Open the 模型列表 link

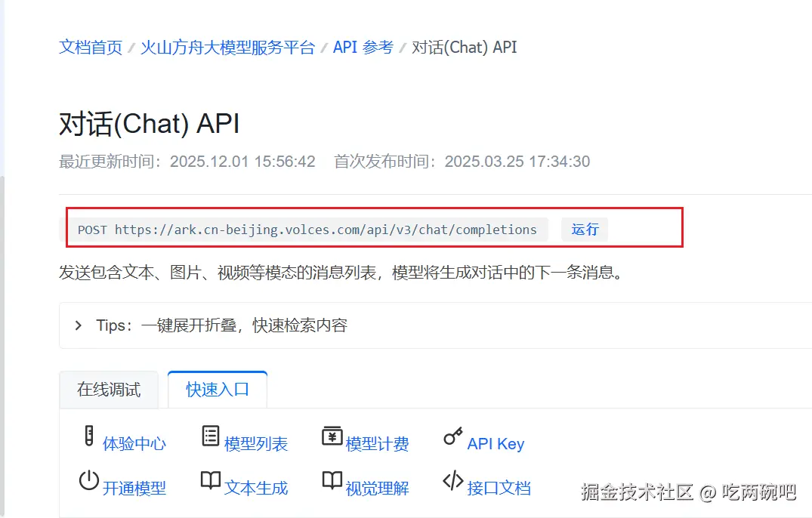click(256, 443)
